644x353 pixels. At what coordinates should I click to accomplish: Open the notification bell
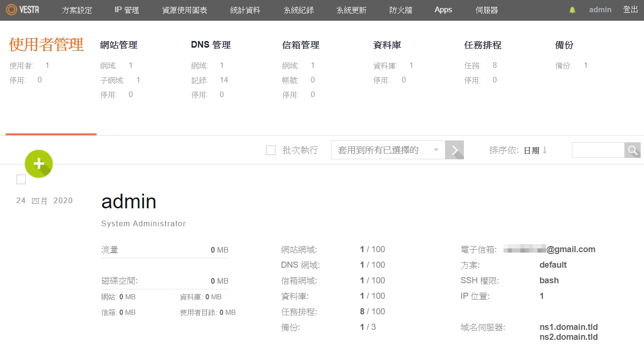(x=572, y=10)
